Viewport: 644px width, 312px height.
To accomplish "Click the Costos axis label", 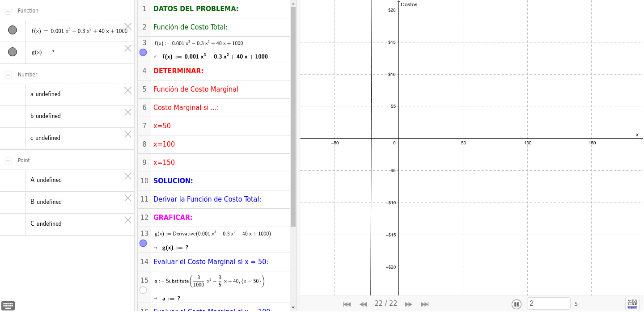I will point(409,4).
